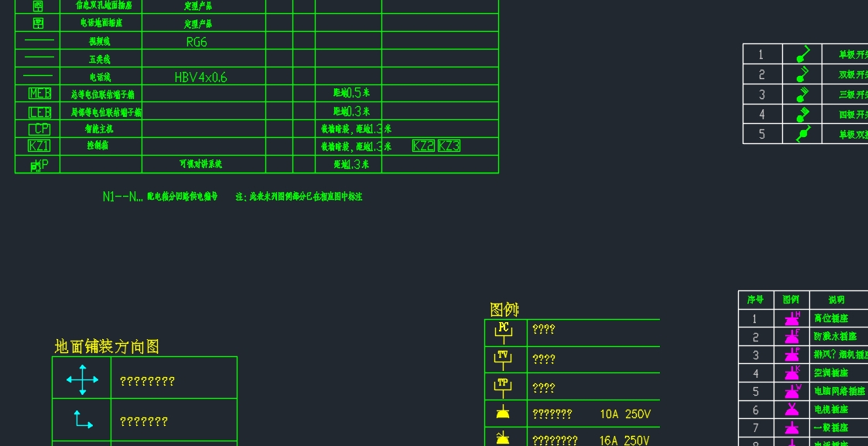Select the yellow PC outlet symbol

pos(503,332)
